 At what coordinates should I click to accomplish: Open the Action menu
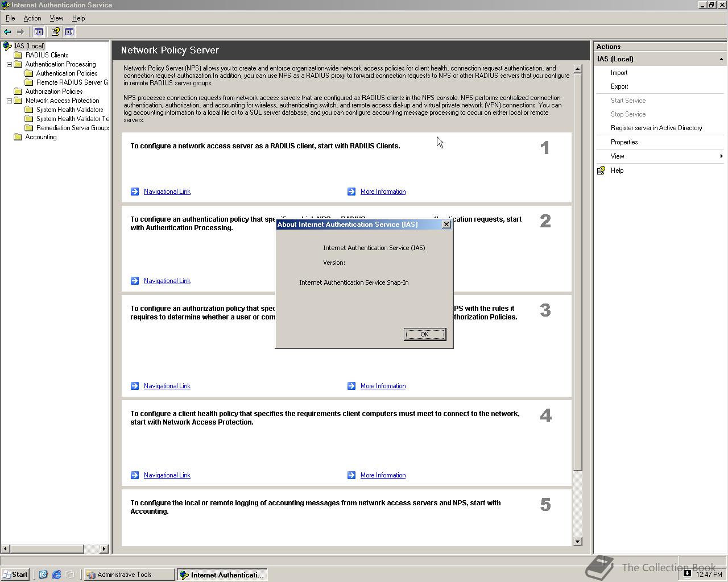tap(32, 18)
